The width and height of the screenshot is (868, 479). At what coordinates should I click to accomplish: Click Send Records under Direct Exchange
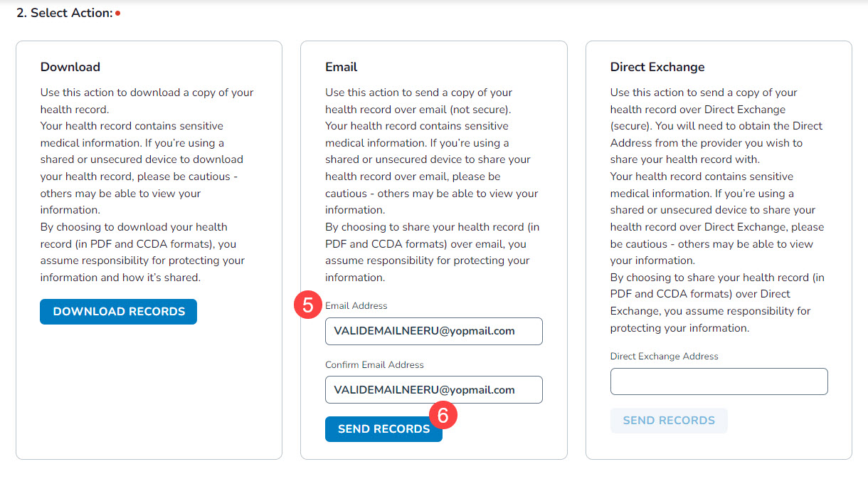pyautogui.click(x=669, y=421)
